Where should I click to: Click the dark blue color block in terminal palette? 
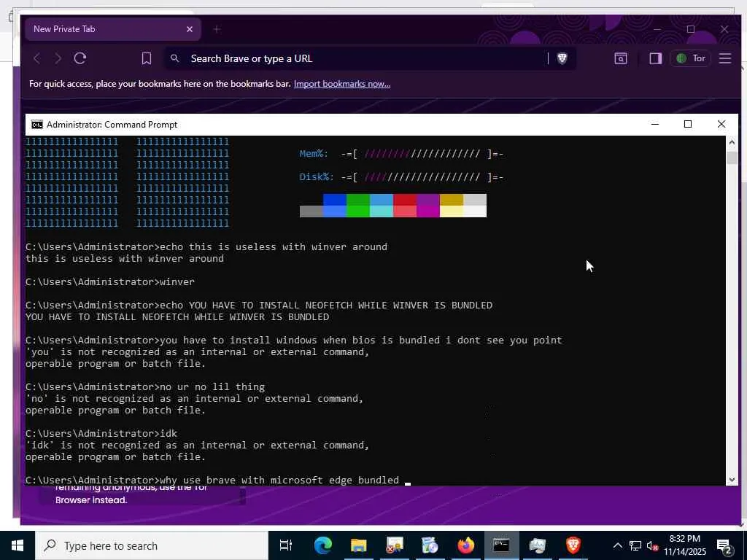[x=335, y=200]
